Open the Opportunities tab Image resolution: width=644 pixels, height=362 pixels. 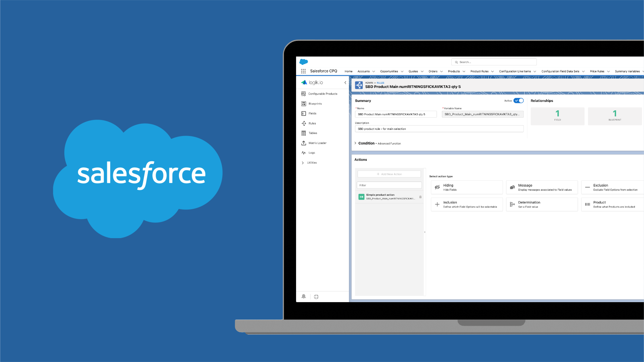(x=389, y=72)
